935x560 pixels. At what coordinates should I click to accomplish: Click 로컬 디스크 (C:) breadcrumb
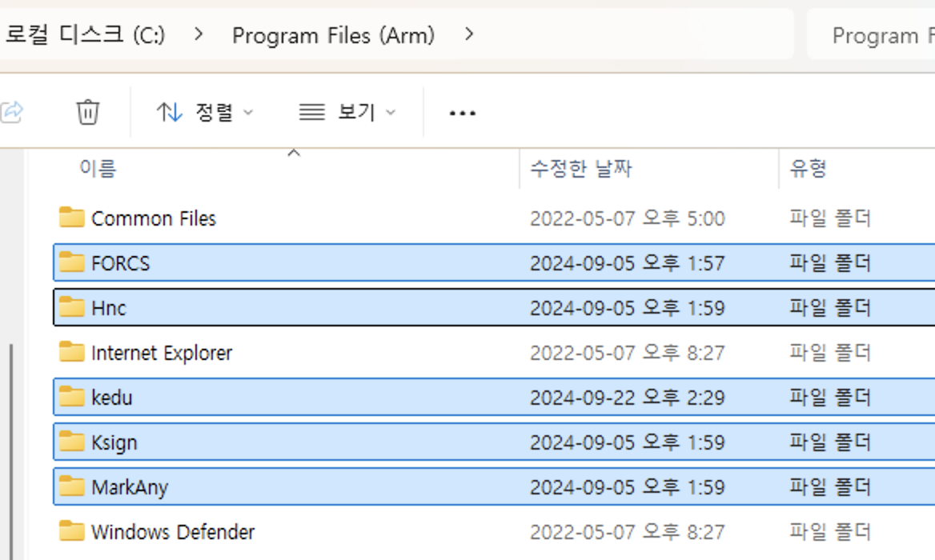click(x=86, y=35)
